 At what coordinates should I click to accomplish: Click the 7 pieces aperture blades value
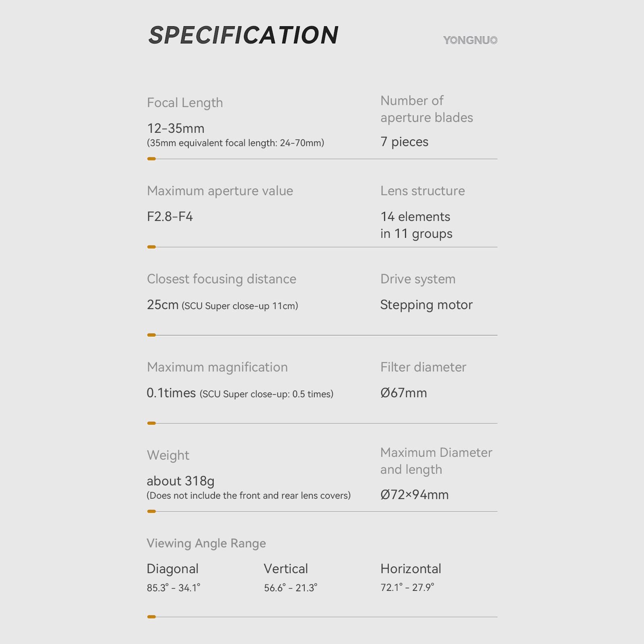click(404, 142)
